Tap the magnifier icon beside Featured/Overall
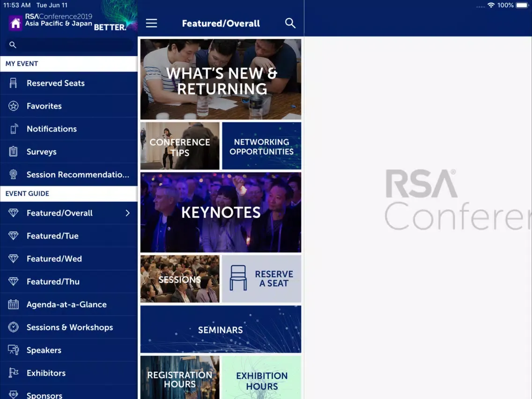This screenshot has width=532, height=399. (x=290, y=23)
